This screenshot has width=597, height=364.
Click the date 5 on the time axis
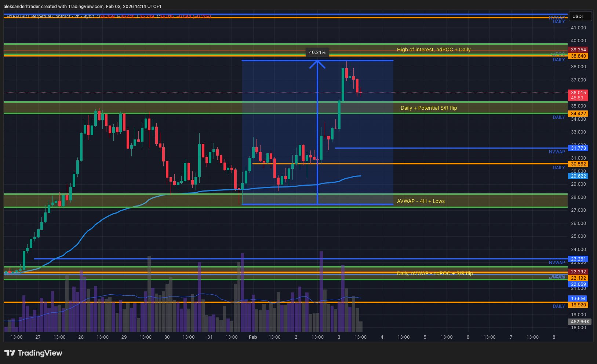click(x=425, y=337)
